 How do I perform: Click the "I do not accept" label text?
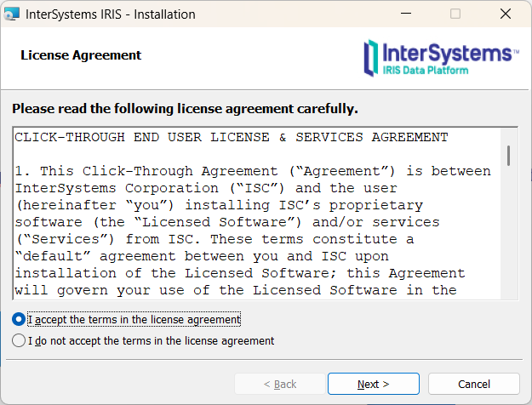click(152, 341)
